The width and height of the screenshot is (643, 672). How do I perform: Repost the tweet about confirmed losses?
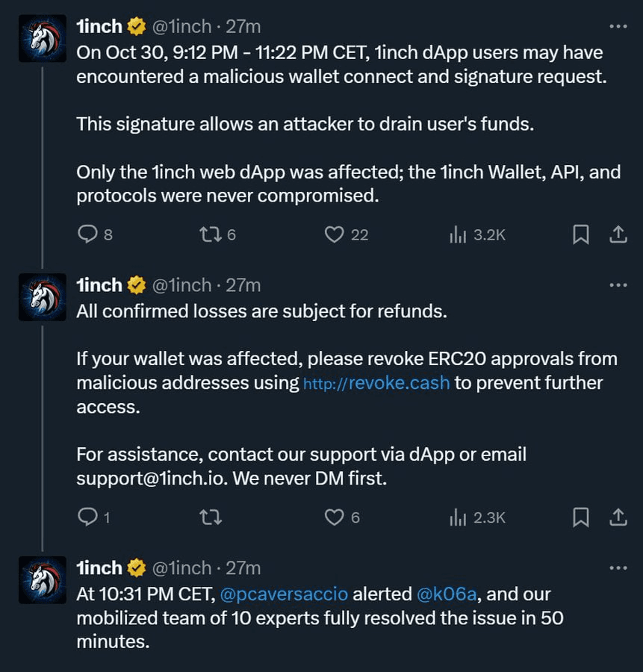click(x=211, y=517)
